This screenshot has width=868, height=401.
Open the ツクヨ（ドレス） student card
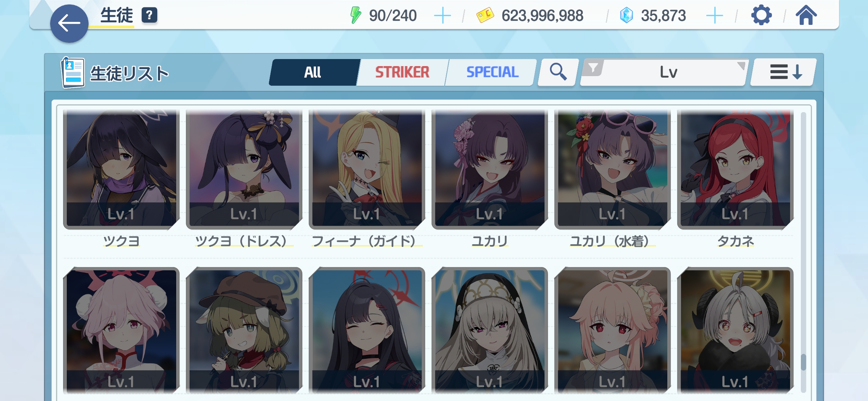[x=244, y=169]
